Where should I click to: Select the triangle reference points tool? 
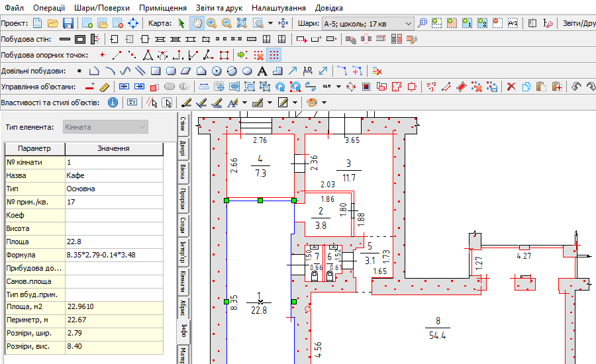coord(148,55)
